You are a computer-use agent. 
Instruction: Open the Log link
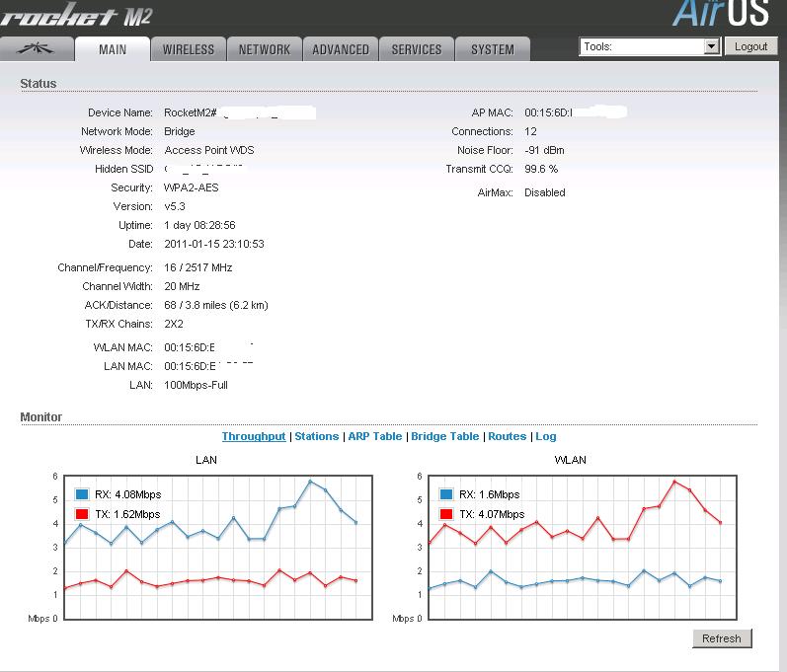click(546, 436)
